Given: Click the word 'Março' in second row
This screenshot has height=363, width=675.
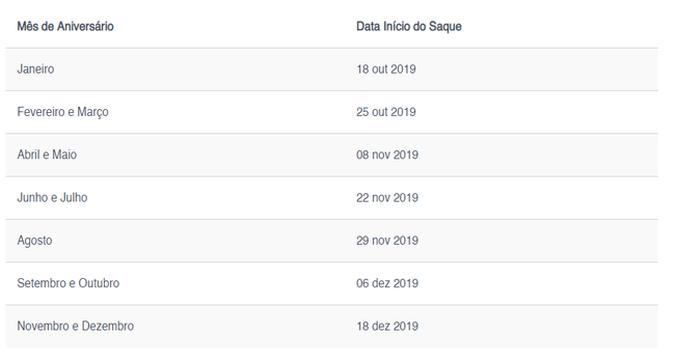Looking at the screenshot, I should [x=93, y=112].
